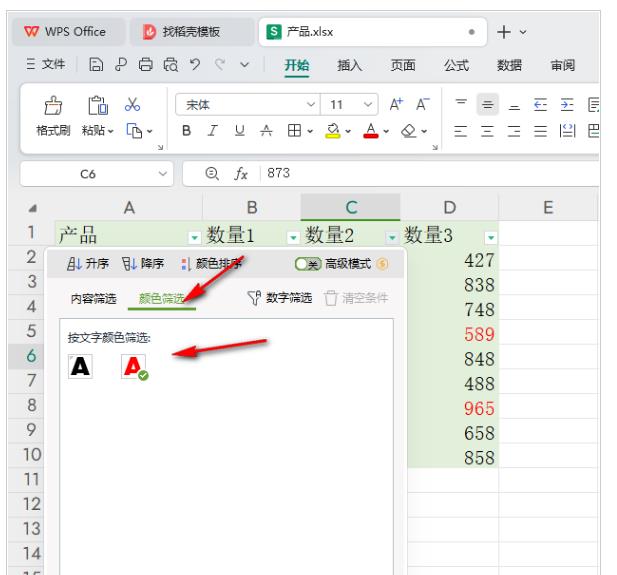
Task: Open the 数据 ribbon tab
Action: point(509,65)
